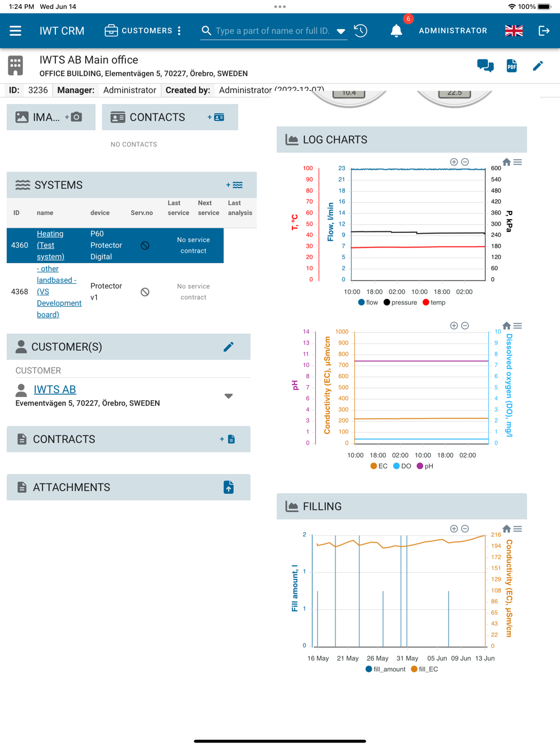
Task: Open the IWTS AB customer link
Action: [55, 389]
